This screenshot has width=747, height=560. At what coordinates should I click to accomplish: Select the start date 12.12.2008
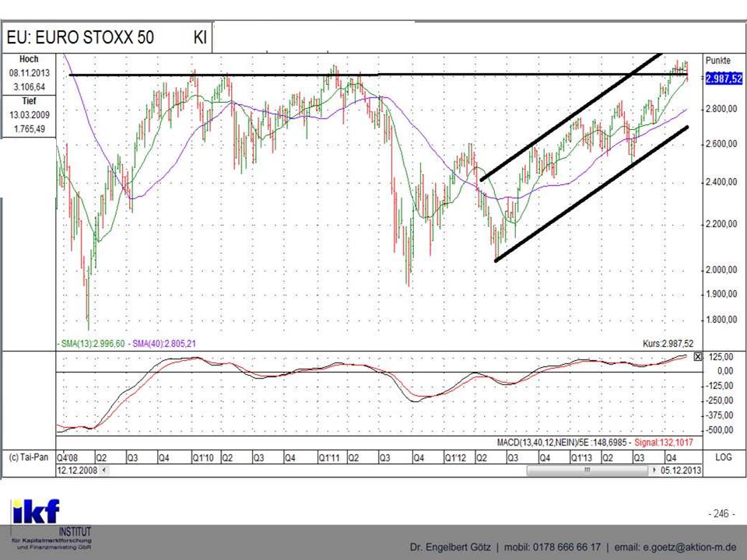pyautogui.click(x=77, y=470)
